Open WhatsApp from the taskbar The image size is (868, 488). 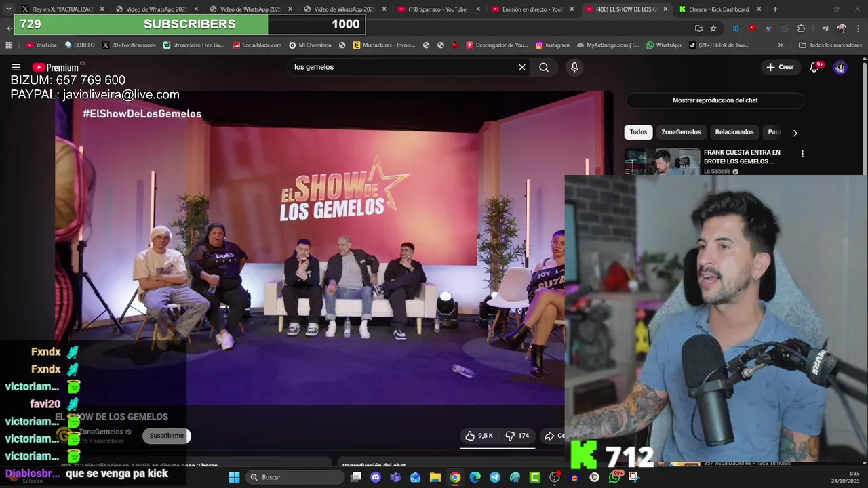pyautogui.click(x=614, y=477)
